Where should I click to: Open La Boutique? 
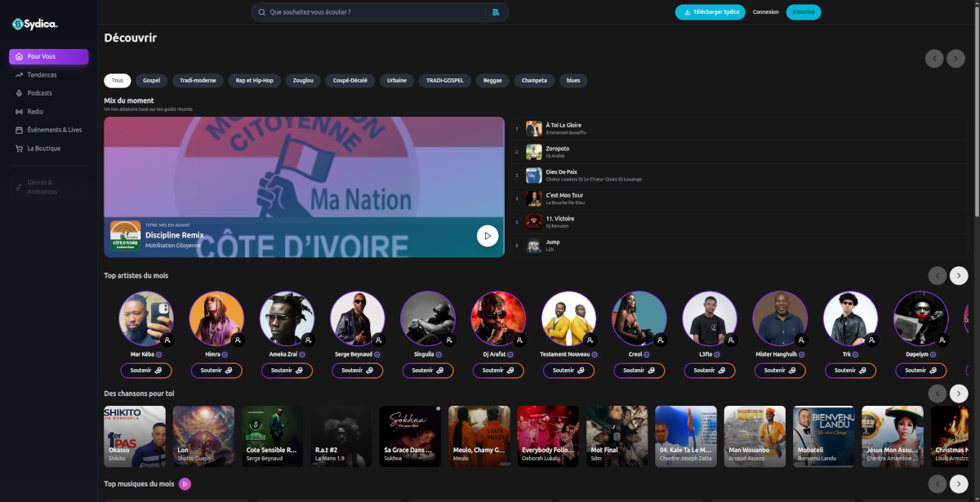click(x=49, y=149)
